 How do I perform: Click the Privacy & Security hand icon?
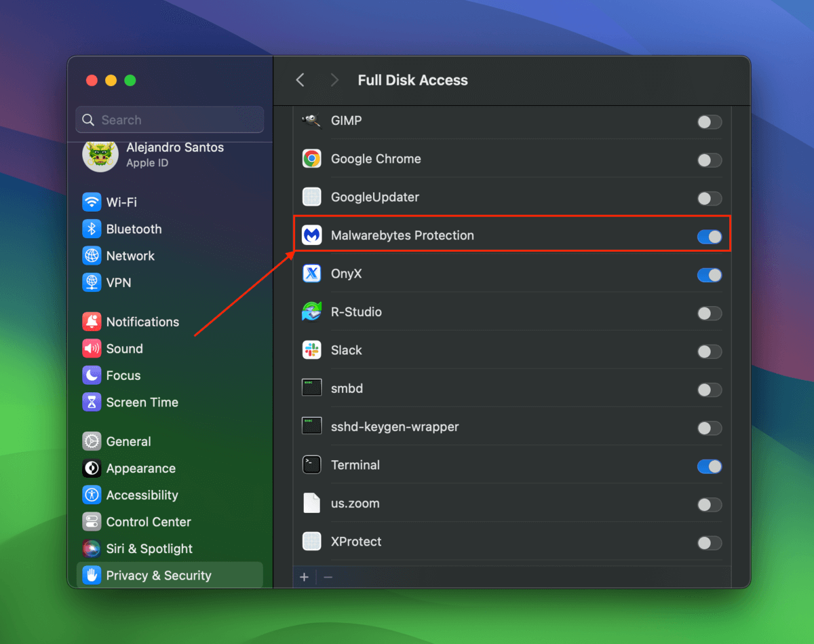point(92,575)
